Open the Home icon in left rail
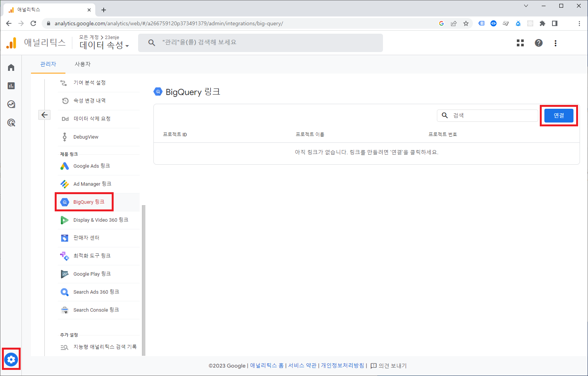The width and height of the screenshot is (588, 376). pos(11,67)
